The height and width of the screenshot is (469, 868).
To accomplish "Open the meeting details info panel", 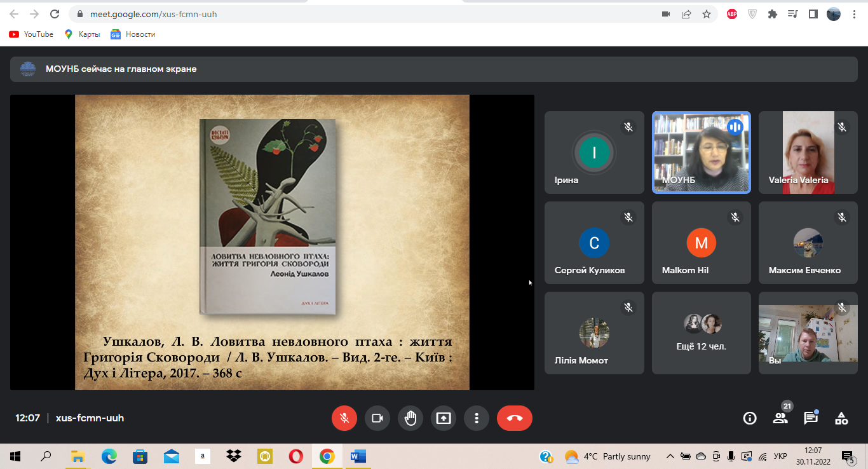I will pos(750,418).
